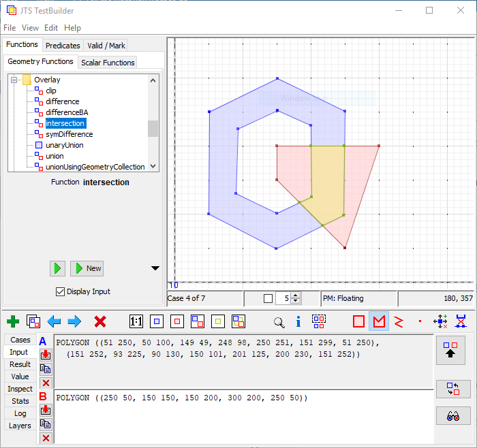Screen dimensions: 477x448
Task: Open the Log side tab
Action: [x=20, y=413]
